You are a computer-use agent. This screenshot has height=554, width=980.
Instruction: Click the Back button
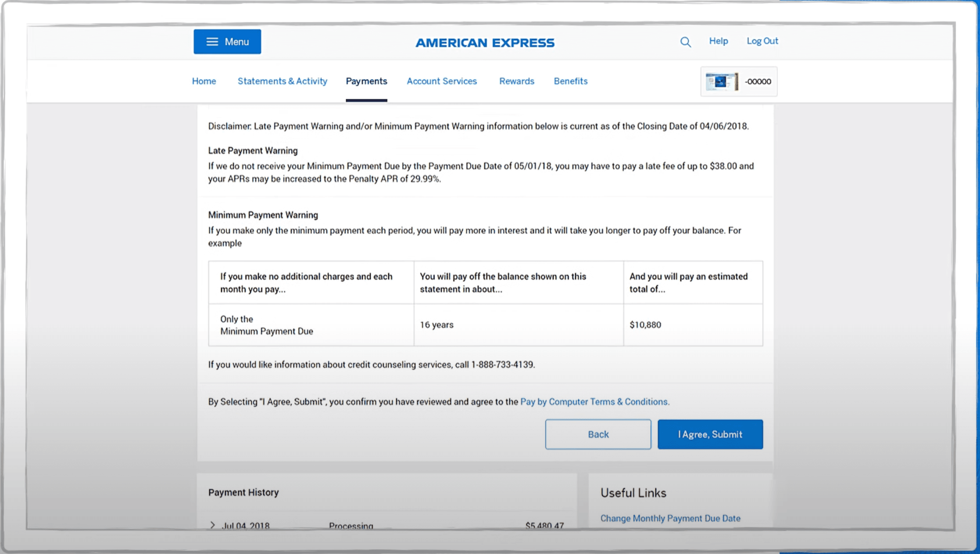[x=598, y=434]
